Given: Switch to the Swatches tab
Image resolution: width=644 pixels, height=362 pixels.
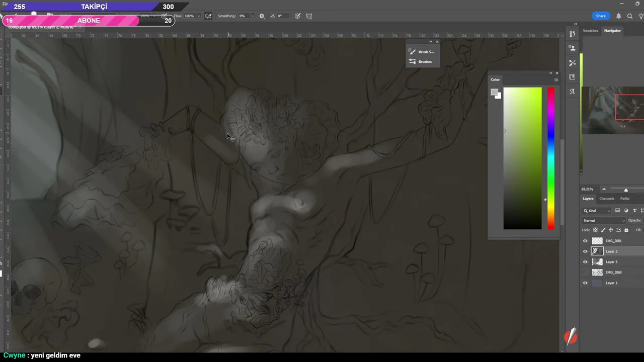Looking at the screenshot, I should point(591,31).
